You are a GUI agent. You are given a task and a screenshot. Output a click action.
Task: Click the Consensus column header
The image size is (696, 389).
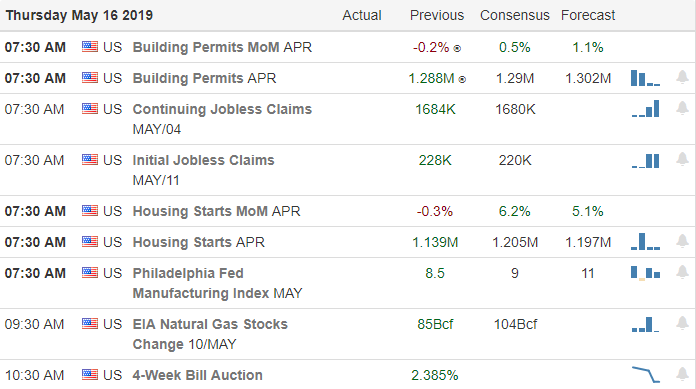(514, 16)
